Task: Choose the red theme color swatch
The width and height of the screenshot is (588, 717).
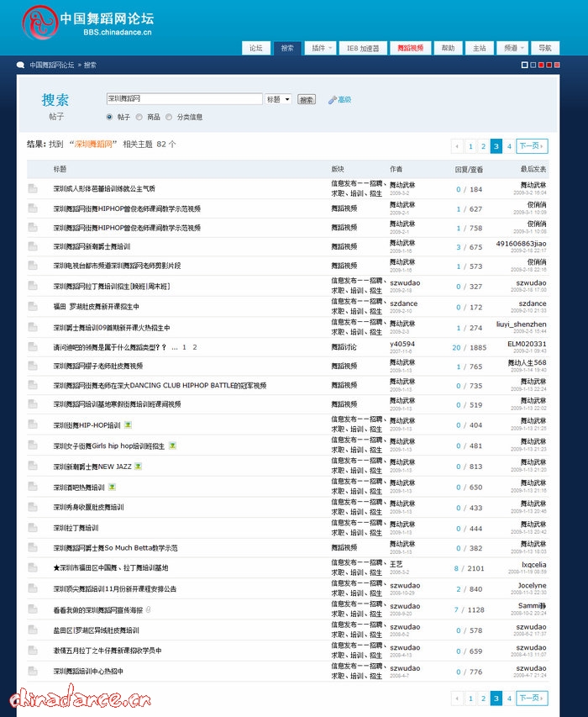Action: tap(541, 65)
